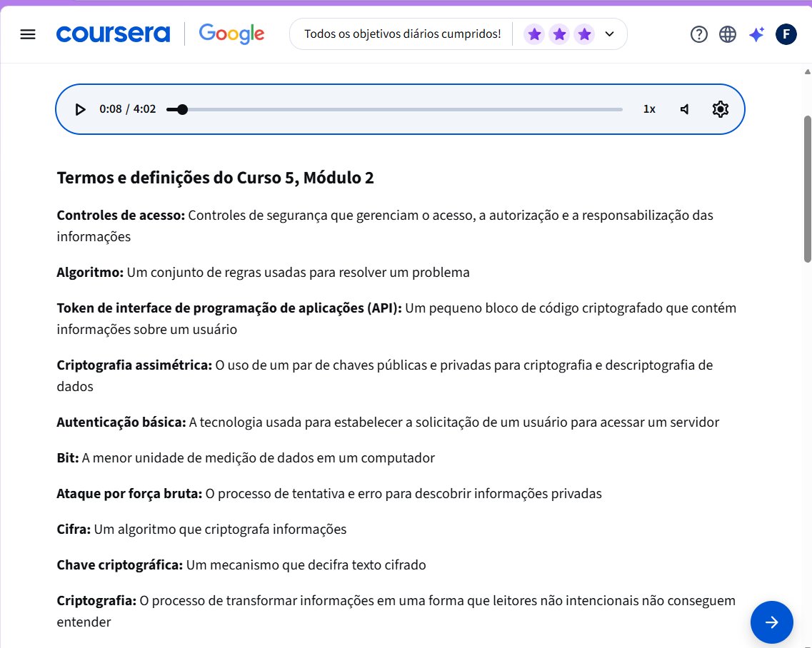Screen dimensions: 812x648
Task: Click the Coursera logo
Action: pos(113,34)
